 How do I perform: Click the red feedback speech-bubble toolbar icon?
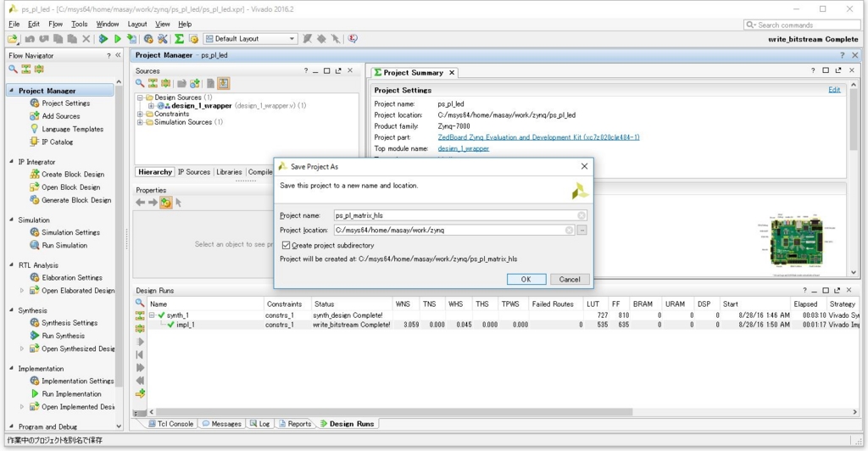tap(353, 39)
